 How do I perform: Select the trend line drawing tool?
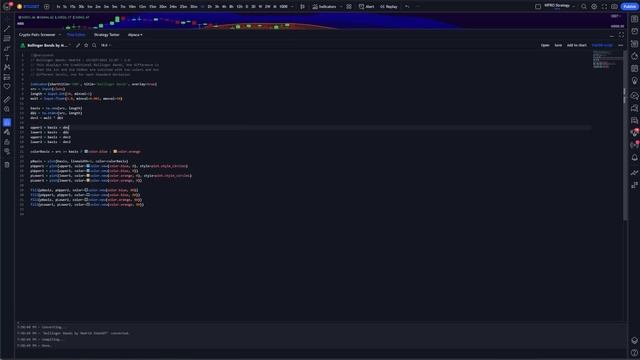(7, 28)
